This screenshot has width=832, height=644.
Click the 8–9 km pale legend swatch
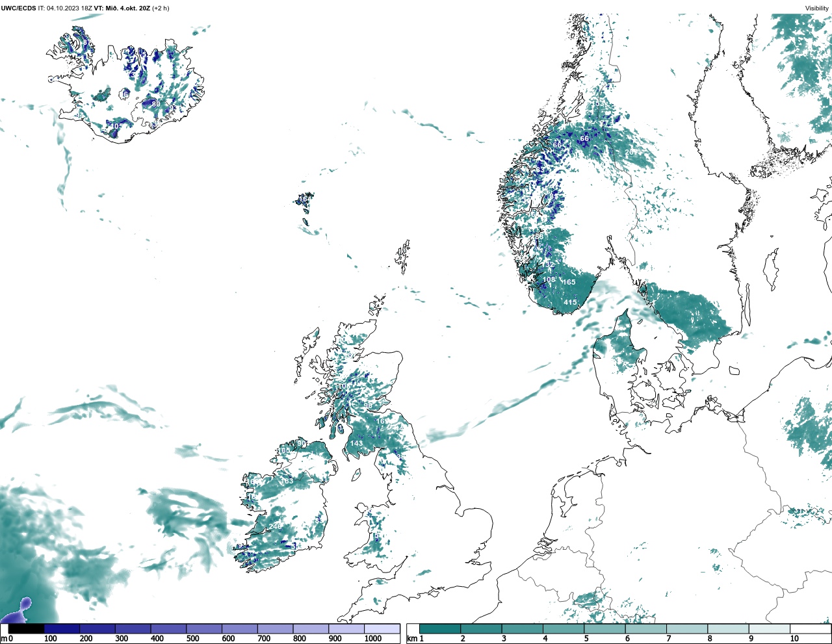[729, 629]
